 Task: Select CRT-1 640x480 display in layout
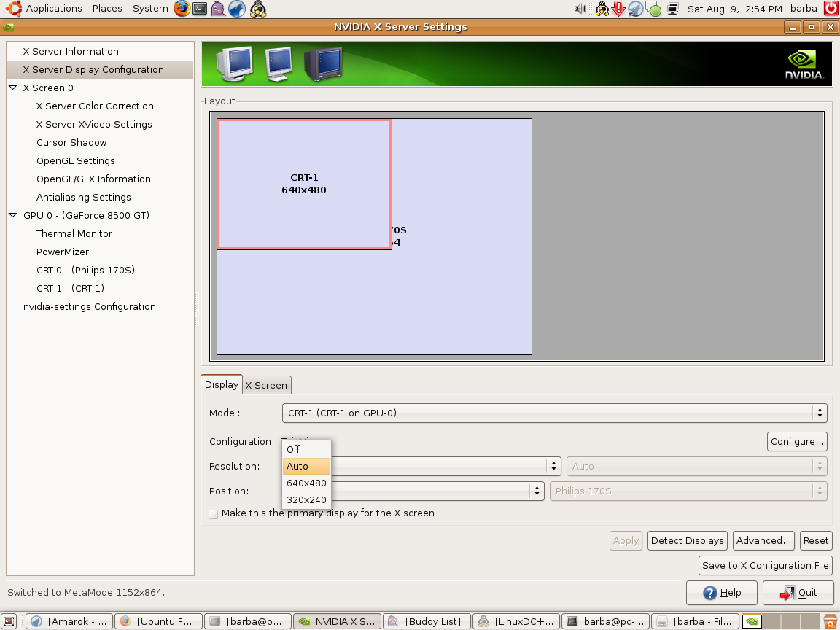pos(304,184)
